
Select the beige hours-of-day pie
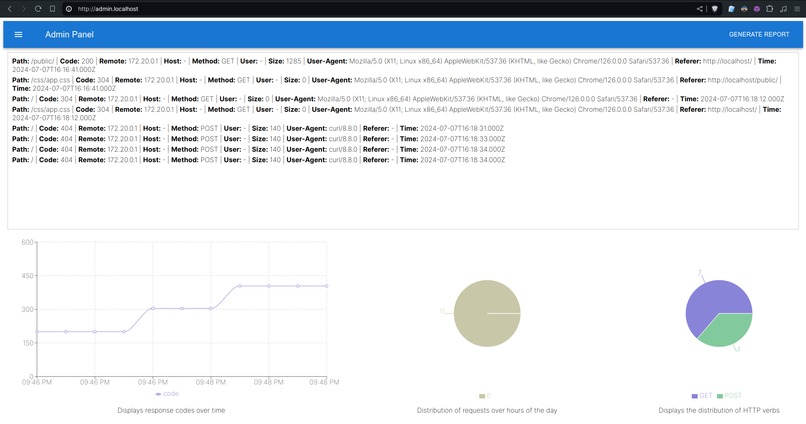point(487,313)
